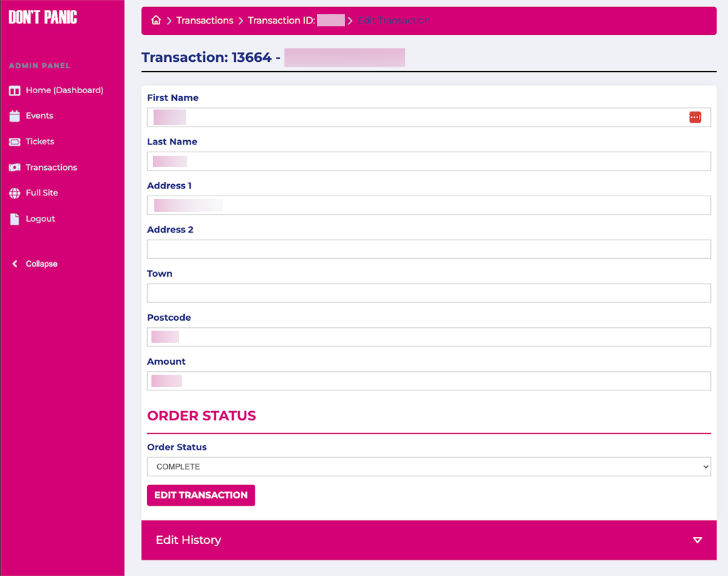This screenshot has width=728, height=576.
Task: Click the Logout link in the sidebar
Action: coord(39,218)
